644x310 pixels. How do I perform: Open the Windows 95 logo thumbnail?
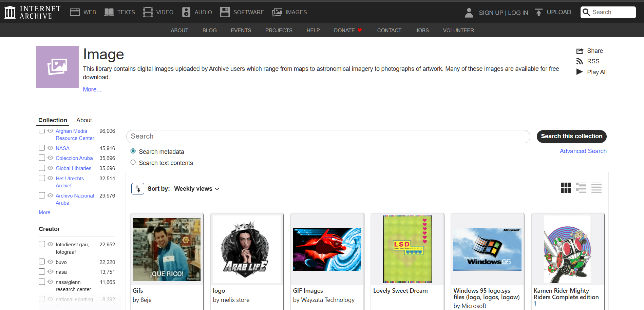coord(487,249)
